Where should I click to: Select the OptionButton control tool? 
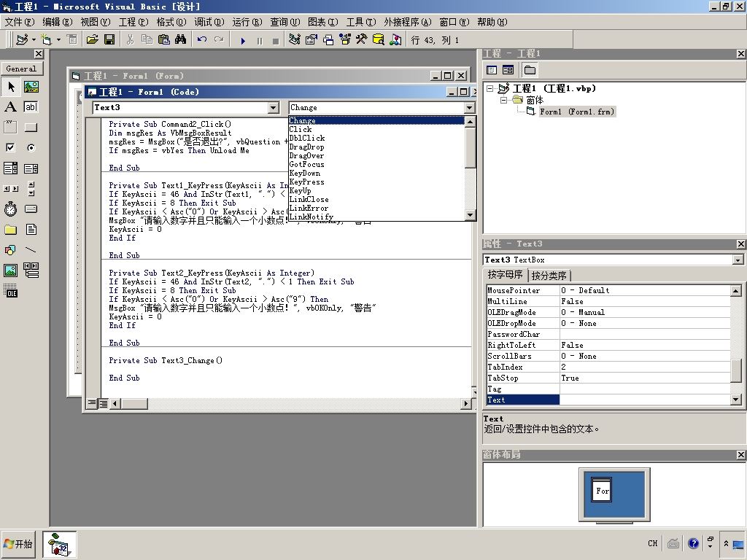(31, 147)
